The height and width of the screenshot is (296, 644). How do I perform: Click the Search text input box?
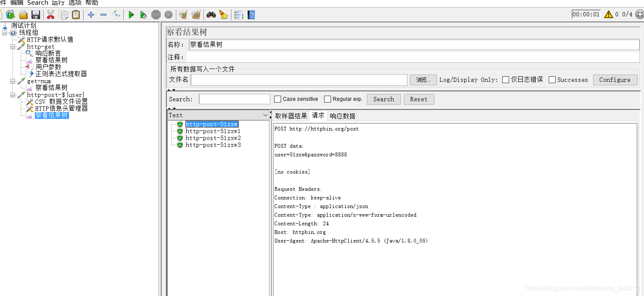pyautogui.click(x=234, y=99)
